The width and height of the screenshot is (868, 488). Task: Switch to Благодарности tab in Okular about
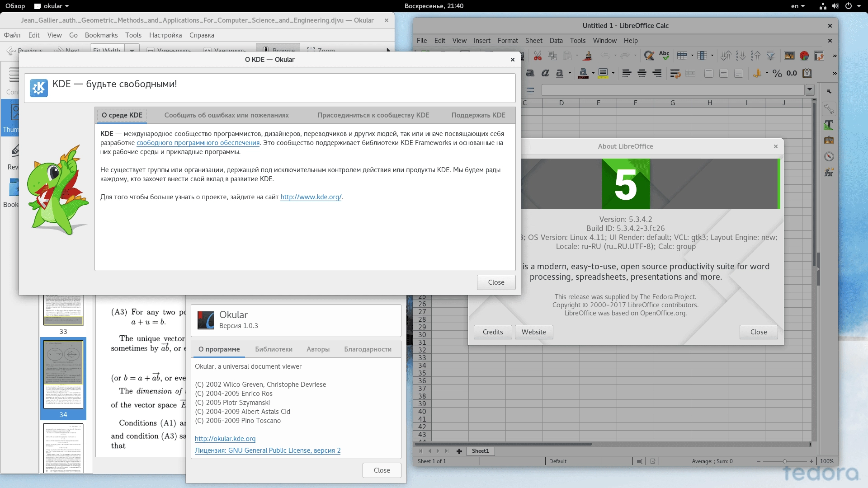point(368,349)
